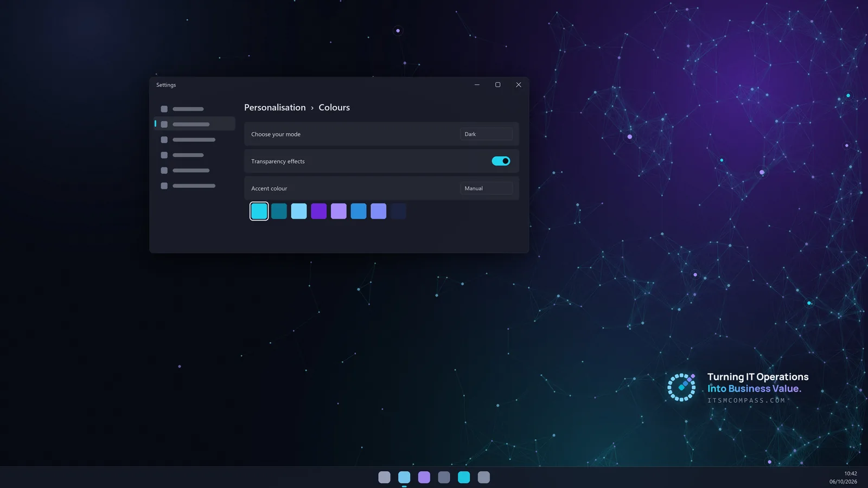Close the Settings window
868x488 pixels.
519,85
